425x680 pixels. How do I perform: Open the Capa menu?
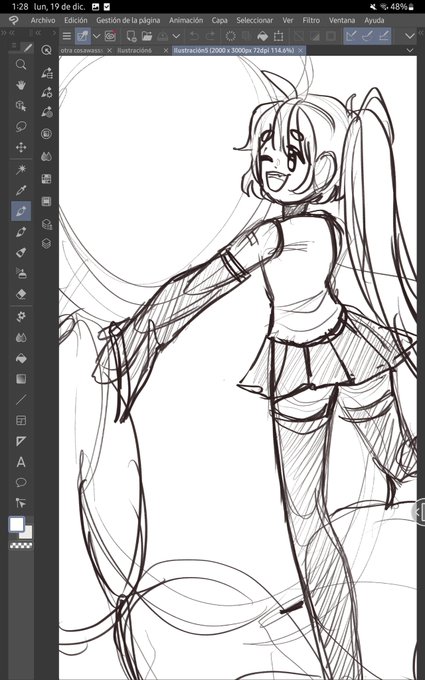point(219,20)
